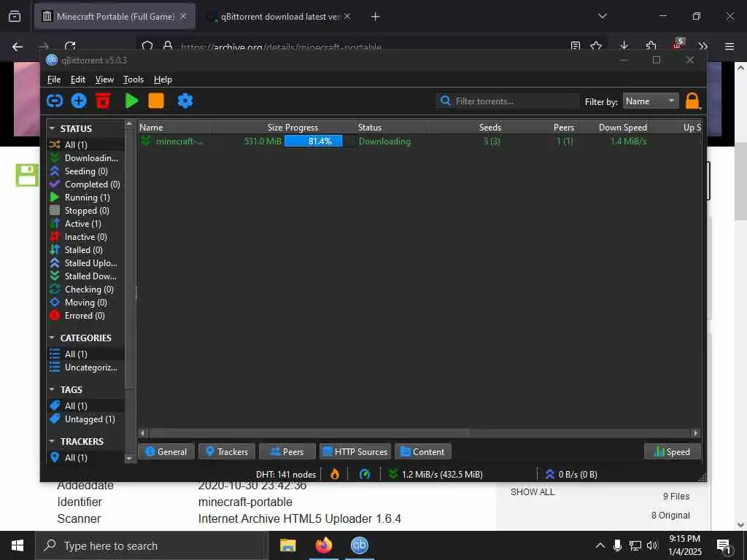Click the Windows Start button
Image resolution: width=747 pixels, height=560 pixels.
tap(18, 545)
